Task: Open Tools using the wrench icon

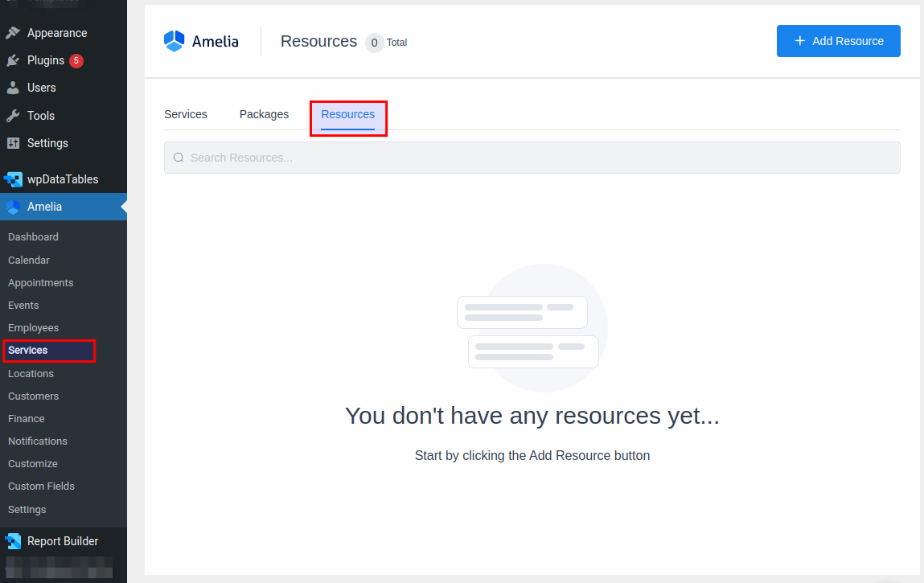Action: (x=14, y=115)
